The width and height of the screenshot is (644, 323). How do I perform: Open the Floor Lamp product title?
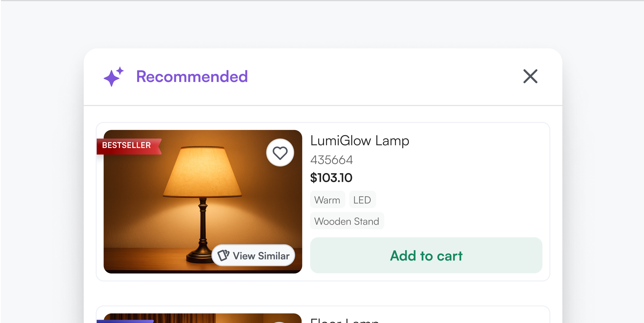pos(344,320)
